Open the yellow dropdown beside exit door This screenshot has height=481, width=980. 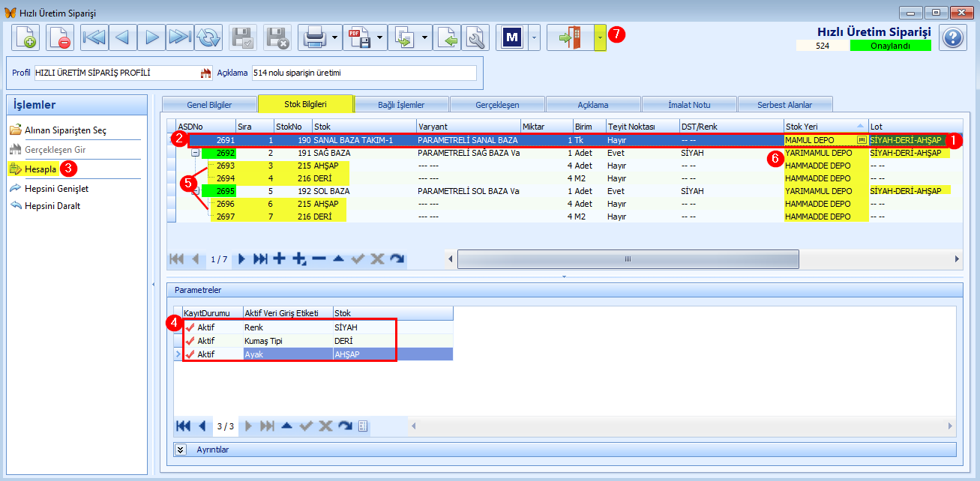(x=600, y=37)
